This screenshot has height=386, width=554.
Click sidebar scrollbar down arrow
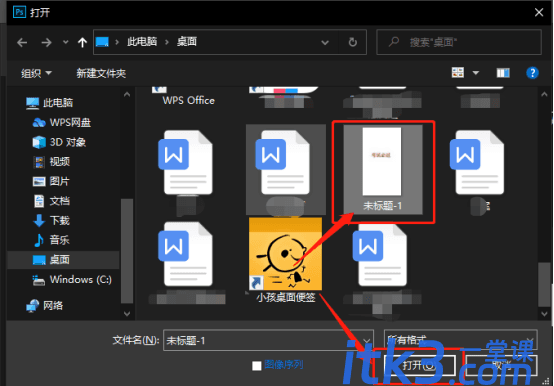[x=127, y=314]
